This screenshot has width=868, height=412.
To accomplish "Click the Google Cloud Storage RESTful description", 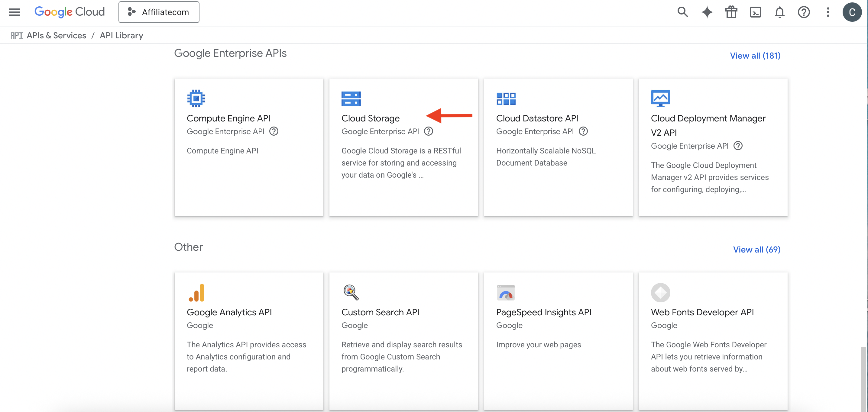I will click(x=401, y=163).
